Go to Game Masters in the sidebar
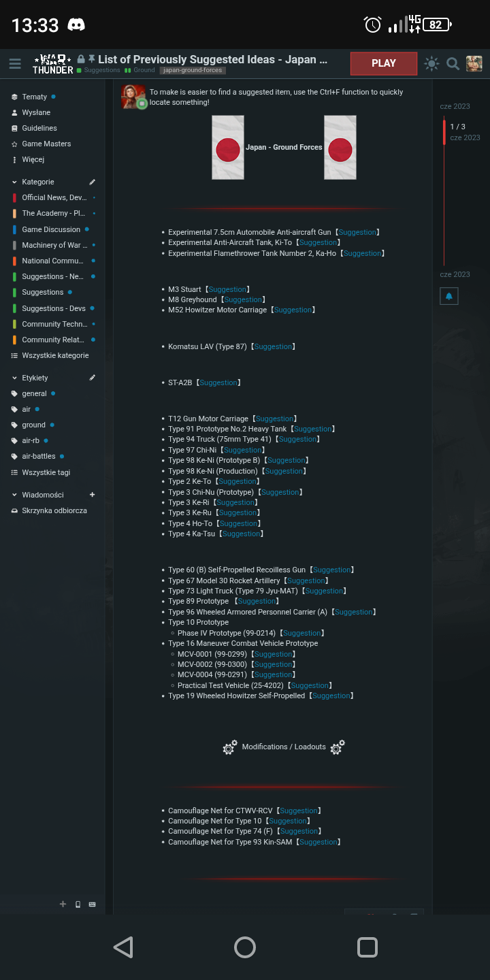 click(x=46, y=144)
